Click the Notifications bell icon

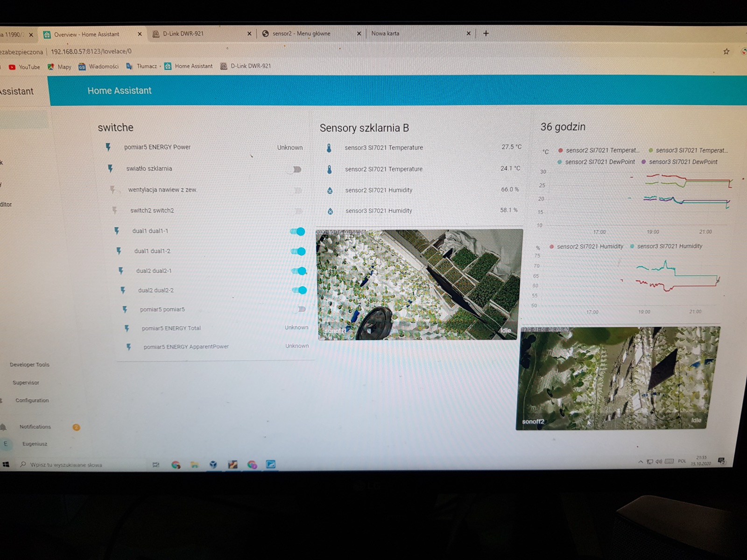(3, 427)
